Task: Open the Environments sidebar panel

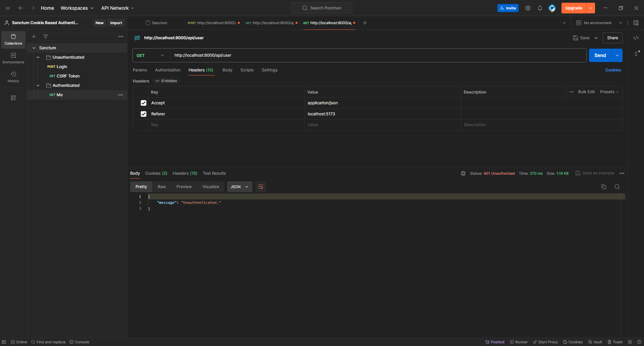Action: click(x=13, y=58)
